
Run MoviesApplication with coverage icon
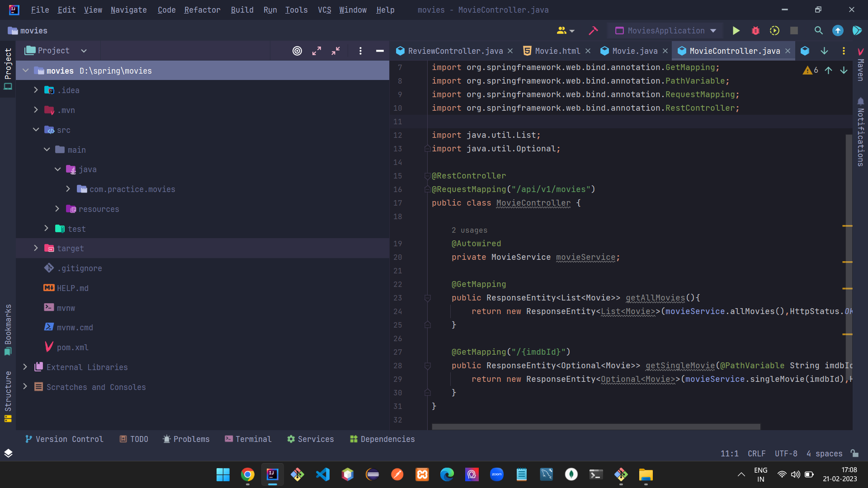click(774, 30)
